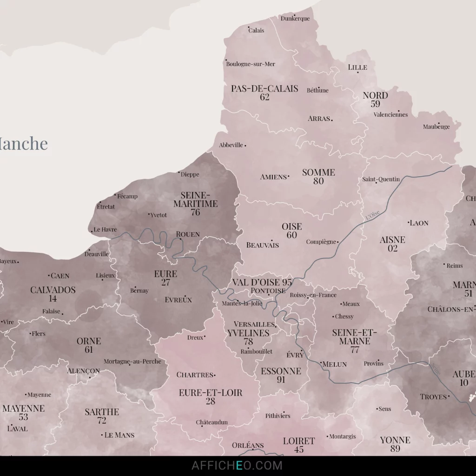Click the PAS-DE-CALAIS 62 department label
The height and width of the screenshot is (476, 476).
(265, 93)
